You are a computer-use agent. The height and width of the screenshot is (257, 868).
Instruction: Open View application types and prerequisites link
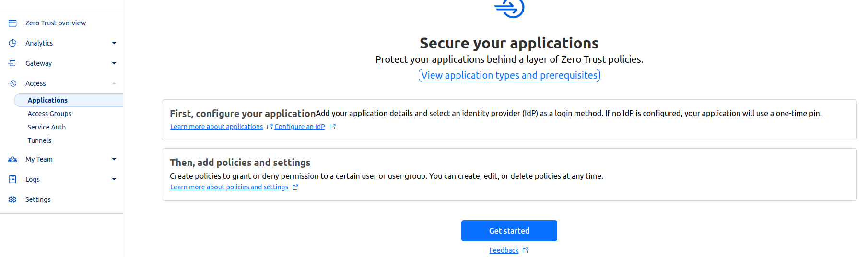pos(509,75)
